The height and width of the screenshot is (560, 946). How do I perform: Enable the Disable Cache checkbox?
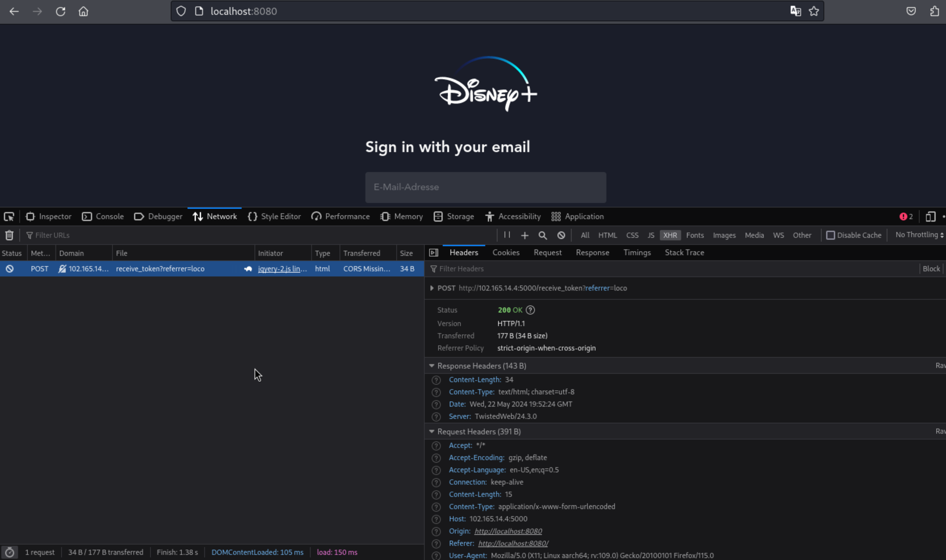coord(830,236)
